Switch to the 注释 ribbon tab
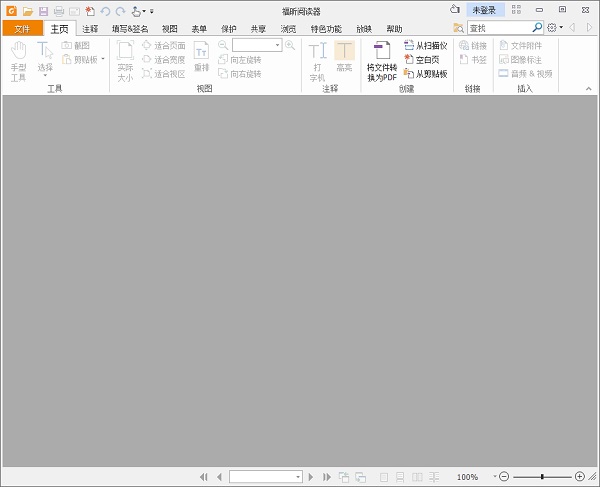Viewport: 600px width, 487px height. click(90, 29)
